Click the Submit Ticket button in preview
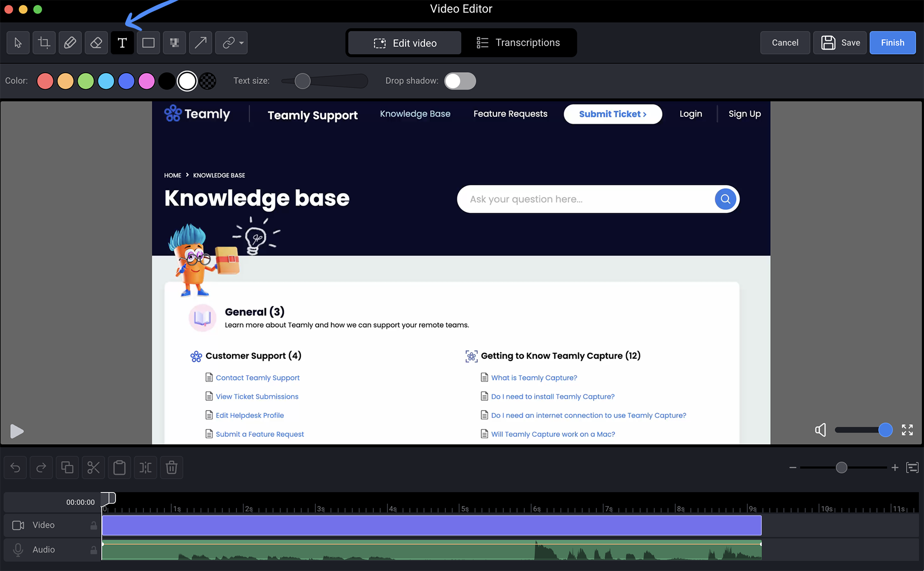Image resolution: width=924 pixels, height=571 pixels. (x=613, y=114)
